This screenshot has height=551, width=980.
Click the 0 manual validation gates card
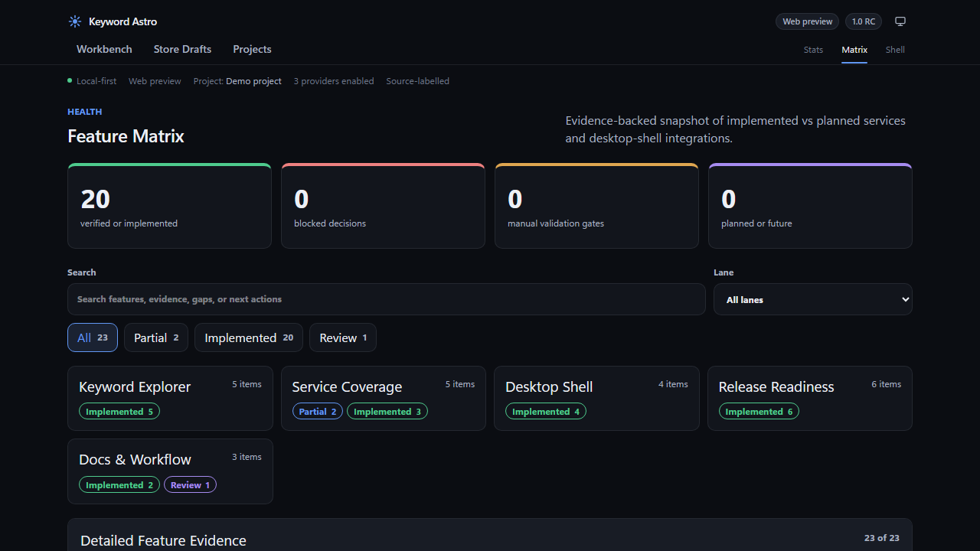point(596,206)
